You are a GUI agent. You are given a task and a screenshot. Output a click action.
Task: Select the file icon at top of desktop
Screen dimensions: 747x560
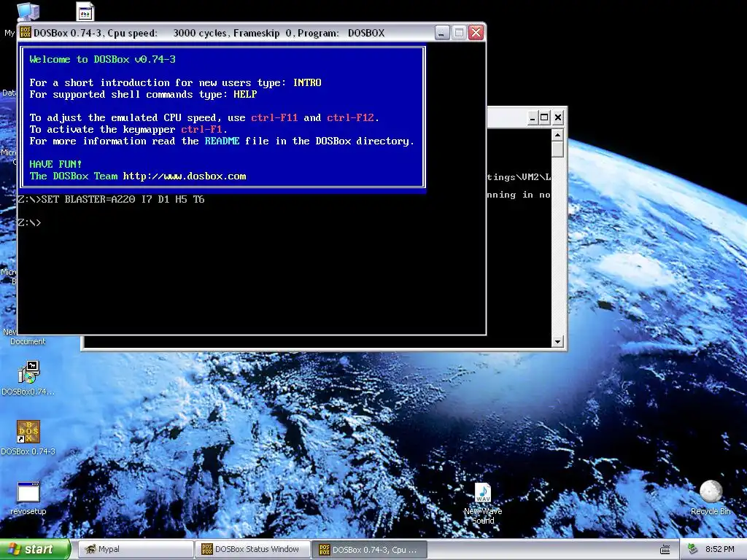click(85, 12)
